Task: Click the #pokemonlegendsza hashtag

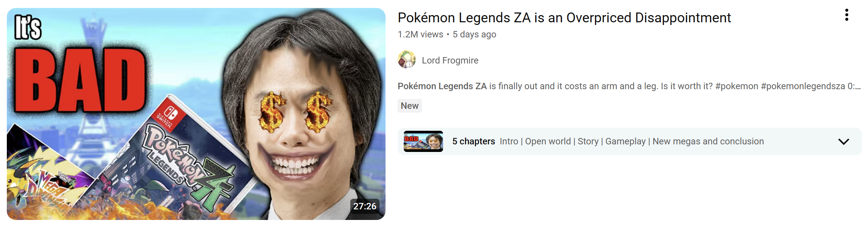Action: (803, 86)
